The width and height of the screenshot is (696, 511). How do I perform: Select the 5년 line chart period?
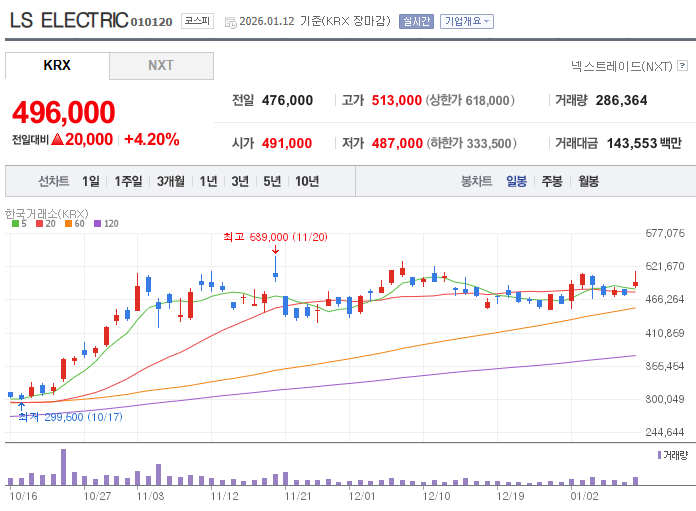272,181
